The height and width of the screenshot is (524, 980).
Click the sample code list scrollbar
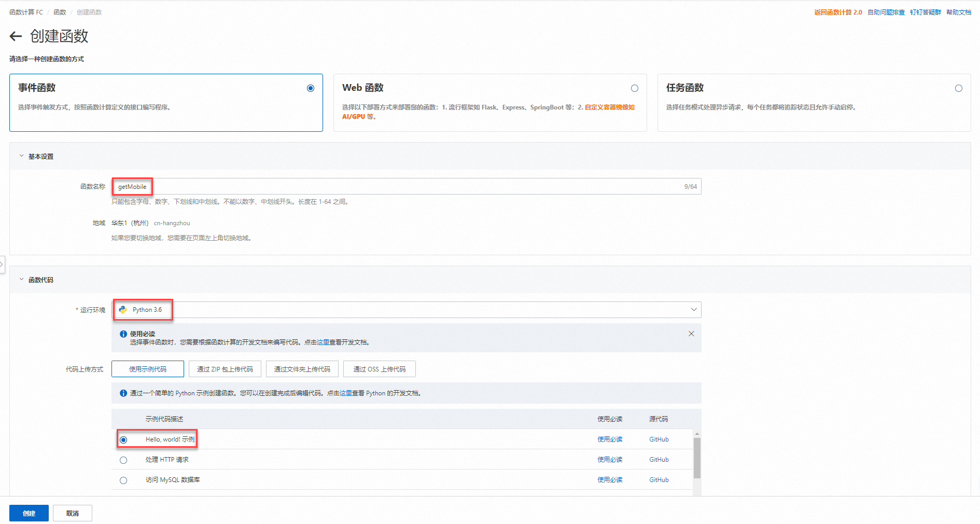click(x=697, y=458)
